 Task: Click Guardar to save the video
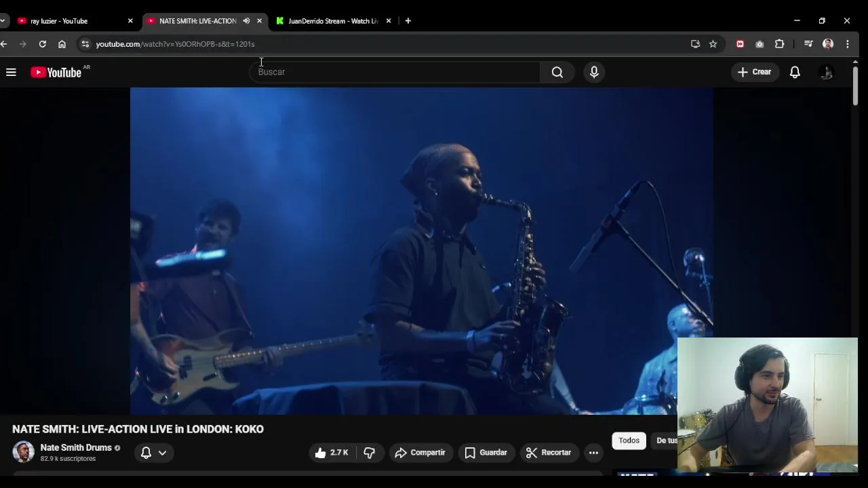tap(486, 452)
